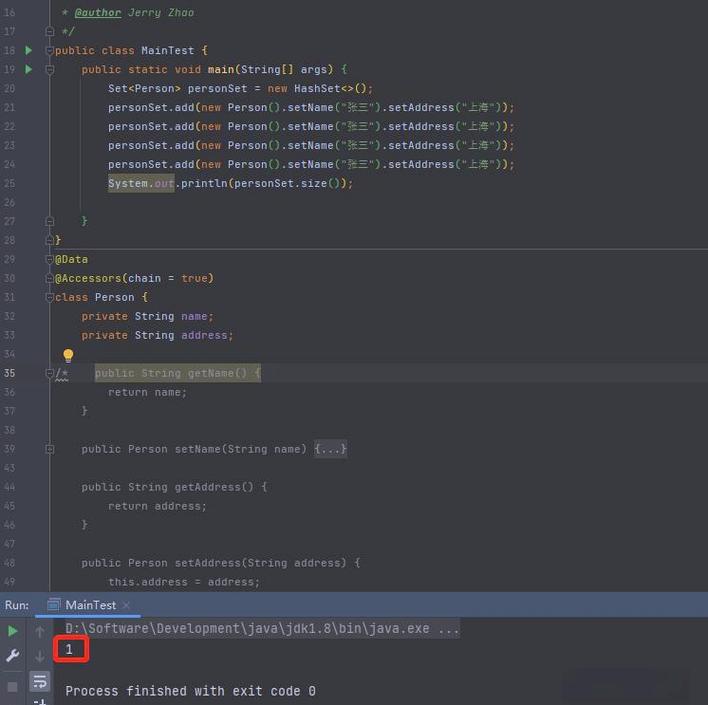
Task: Click 'chain = true' parameter
Action: (x=168, y=278)
